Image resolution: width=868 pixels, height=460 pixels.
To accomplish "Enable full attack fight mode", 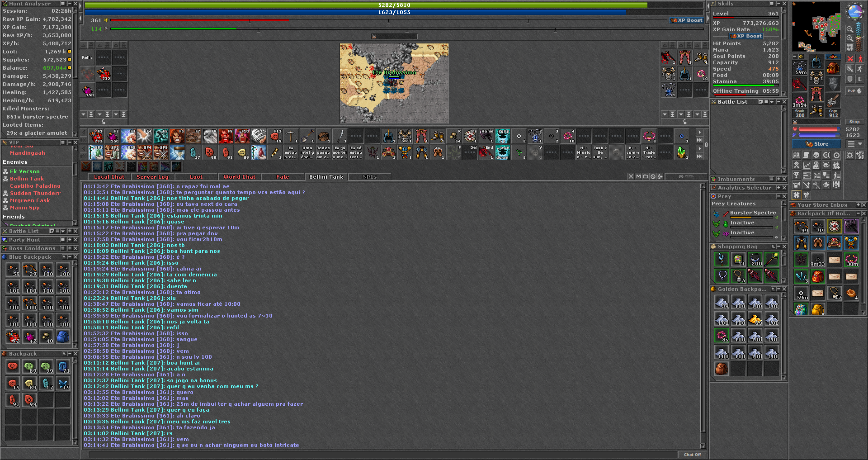I will 850,59.
